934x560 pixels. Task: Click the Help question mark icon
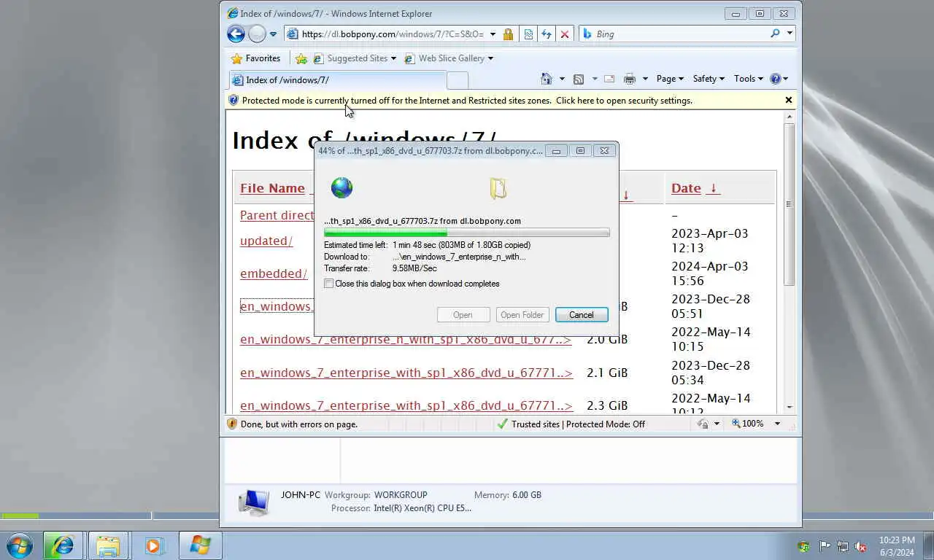point(775,79)
